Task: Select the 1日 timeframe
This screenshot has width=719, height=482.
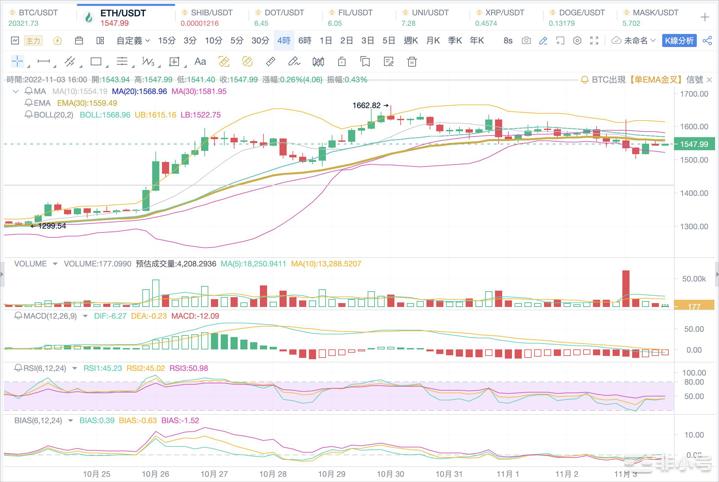Action: click(326, 41)
